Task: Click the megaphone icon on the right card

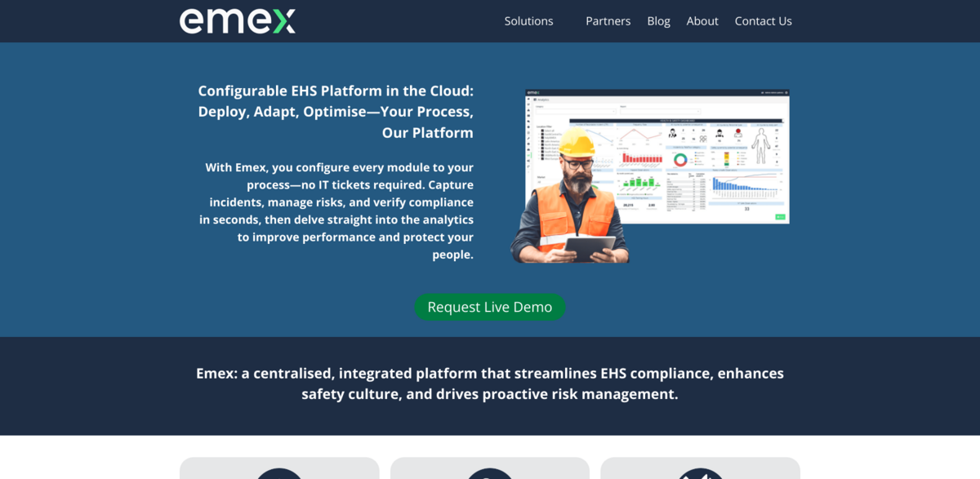Action: click(699, 474)
